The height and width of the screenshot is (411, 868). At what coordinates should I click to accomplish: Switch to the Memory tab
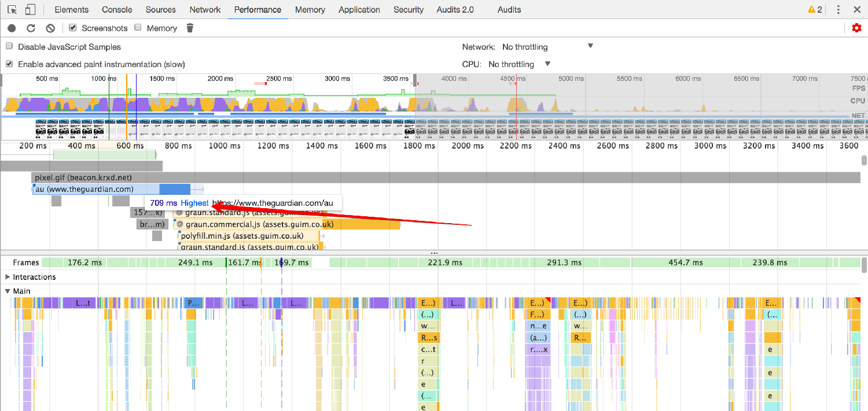310,9
